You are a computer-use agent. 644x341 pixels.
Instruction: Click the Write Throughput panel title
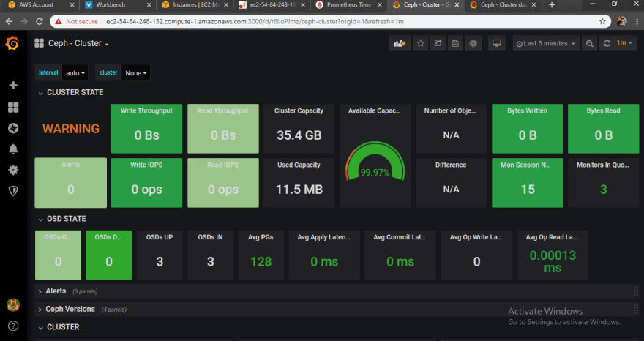[146, 111]
